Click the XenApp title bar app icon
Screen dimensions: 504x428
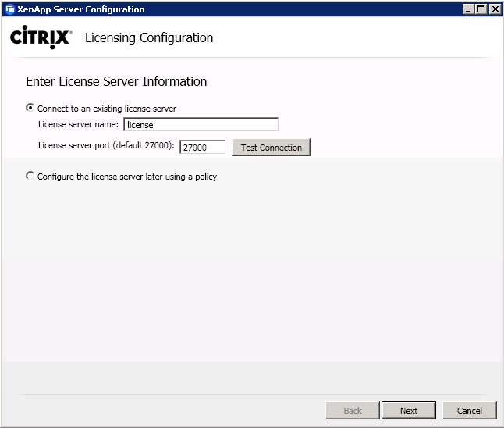pyautogui.click(x=10, y=9)
